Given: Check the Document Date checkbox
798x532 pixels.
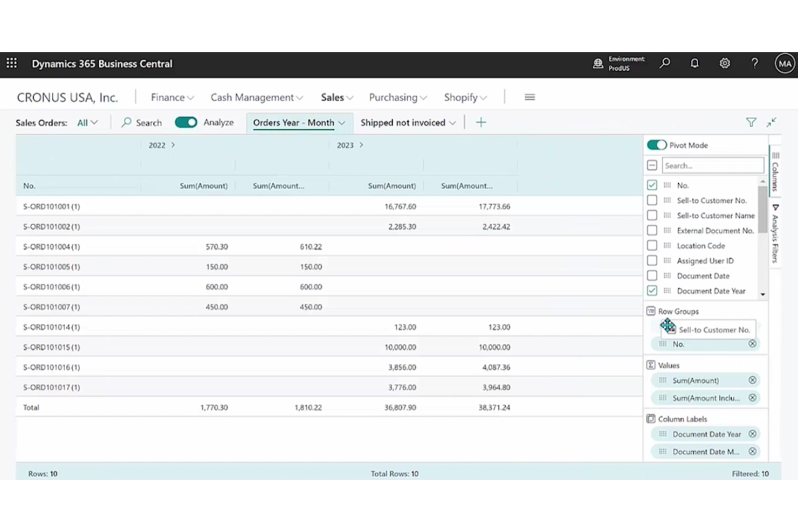Looking at the screenshot, I should click(652, 275).
